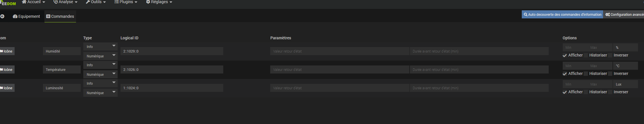The height and width of the screenshot is (124, 644).
Task: Click the Luminosité row Icône button
Action: [7, 88]
